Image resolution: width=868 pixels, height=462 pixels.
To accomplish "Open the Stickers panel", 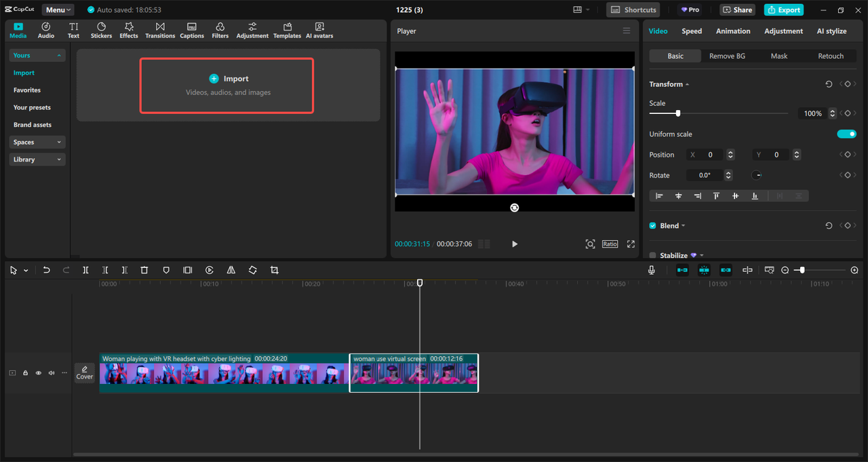I will pyautogui.click(x=101, y=30).
